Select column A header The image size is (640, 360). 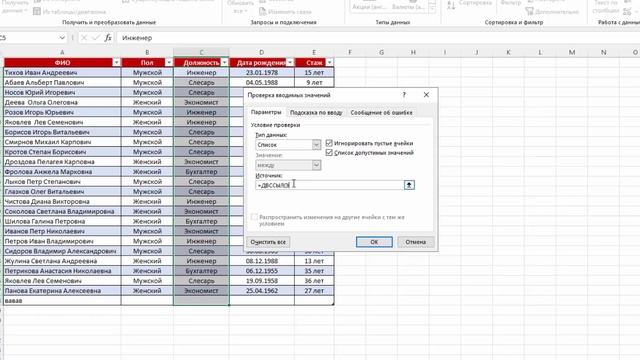coord(62,52)
